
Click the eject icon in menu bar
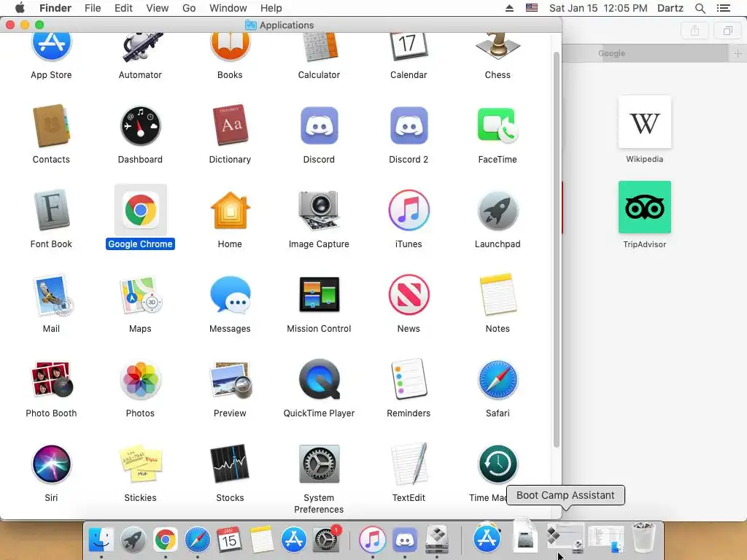(509, 8)
